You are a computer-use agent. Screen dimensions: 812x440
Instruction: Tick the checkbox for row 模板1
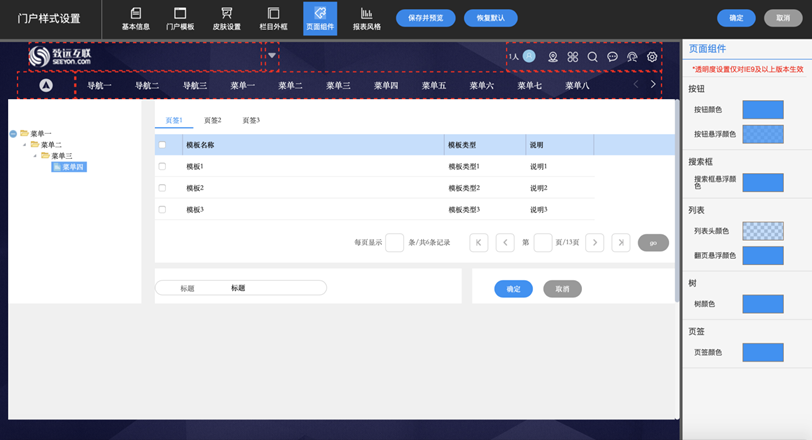click(163, 167)
